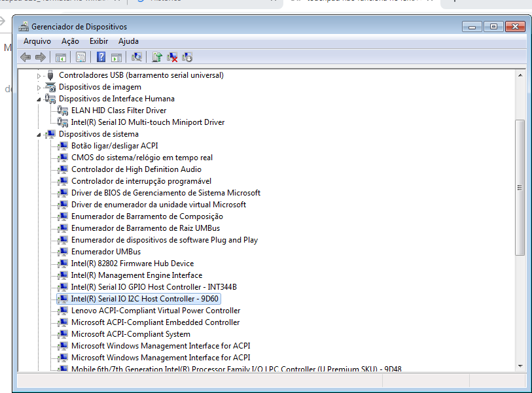Expand Dispositivos de imagem category
Viewport: 532px width, 393px height.
[39, 88]
